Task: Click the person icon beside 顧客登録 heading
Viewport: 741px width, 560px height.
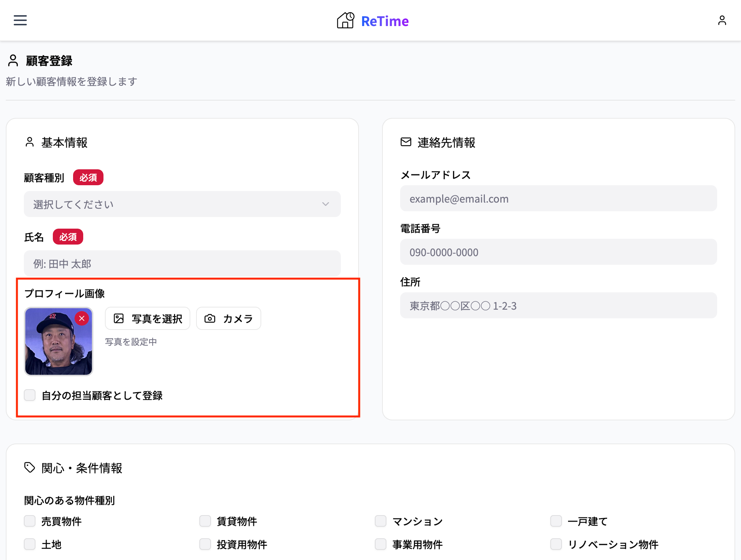Action: coord(13,61)
